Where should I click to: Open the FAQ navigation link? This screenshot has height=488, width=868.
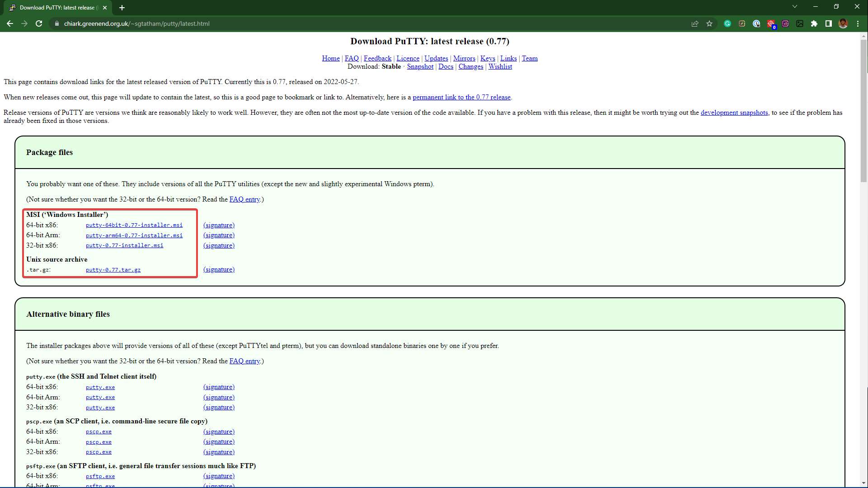pos(352,58)
